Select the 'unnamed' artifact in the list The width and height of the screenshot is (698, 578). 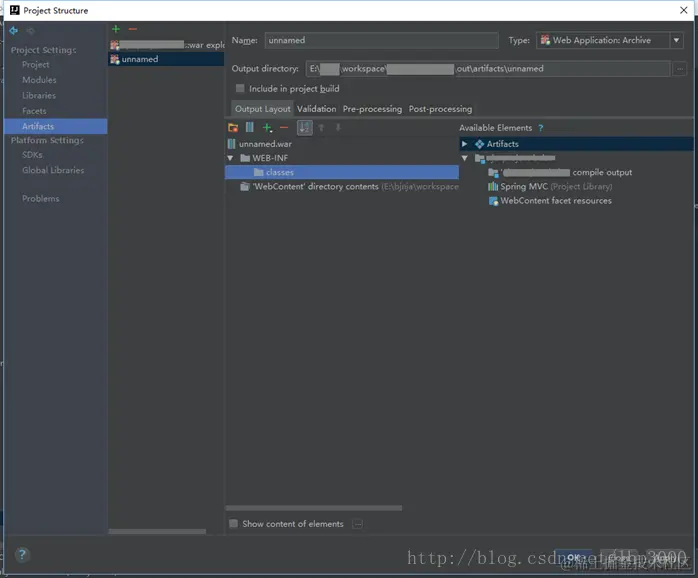[166, 59]
